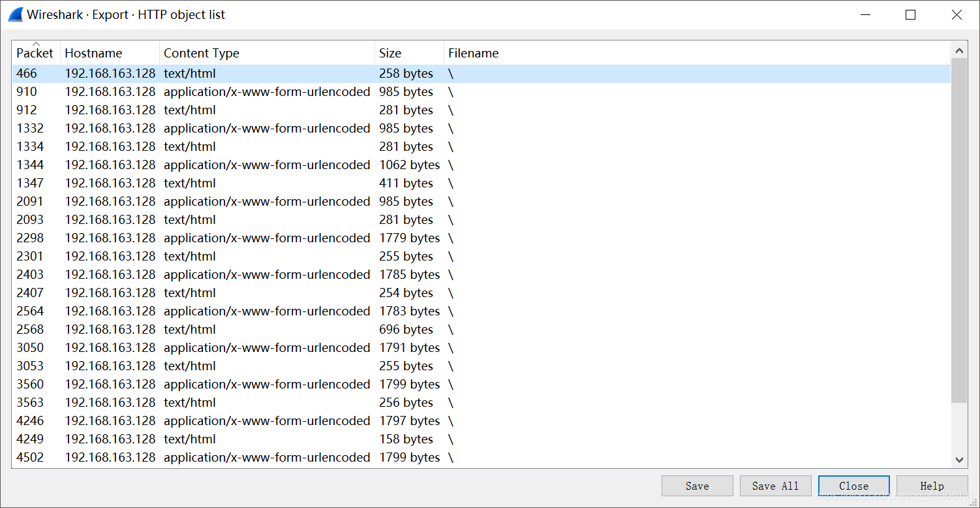Screen dimensions: 980x508
Task: Click the scrollbar up arrow
Action: tap(959, 50)
